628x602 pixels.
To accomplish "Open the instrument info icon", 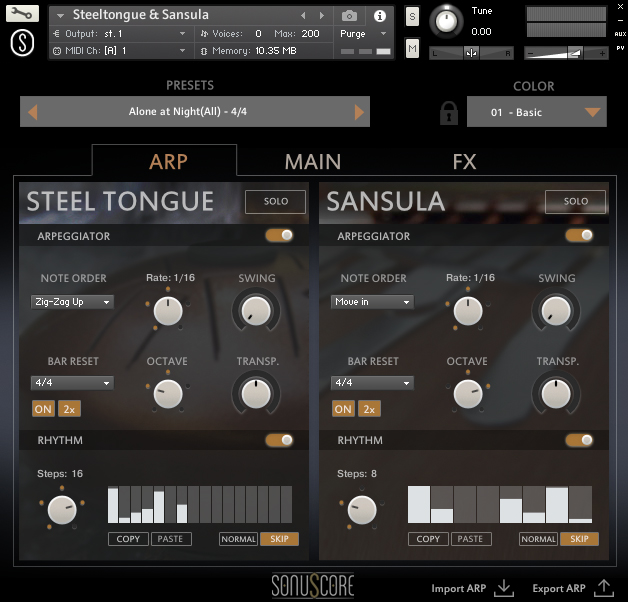I will [x=379, y=16].
